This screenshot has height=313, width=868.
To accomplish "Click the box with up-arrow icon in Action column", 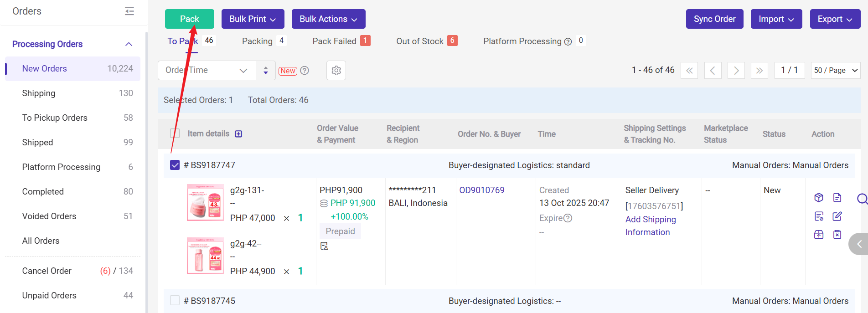I will tap(819, 235).
